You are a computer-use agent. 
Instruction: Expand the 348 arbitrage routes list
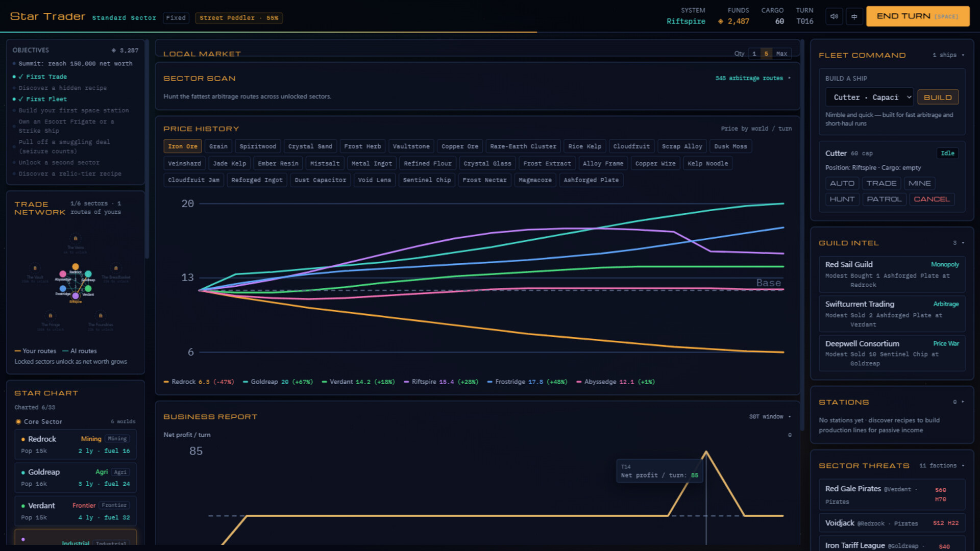click(x=753, y=78)
